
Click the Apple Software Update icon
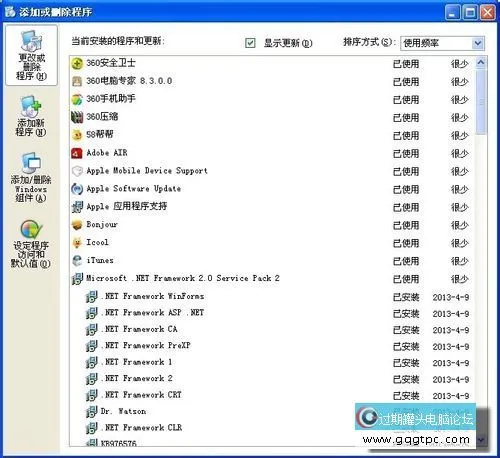point(77,189)
